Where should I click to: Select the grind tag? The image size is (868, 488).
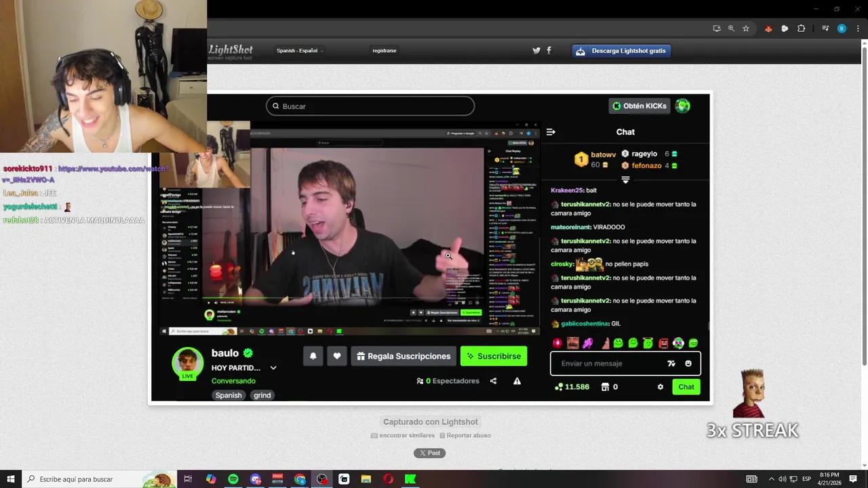click(262, 395)
